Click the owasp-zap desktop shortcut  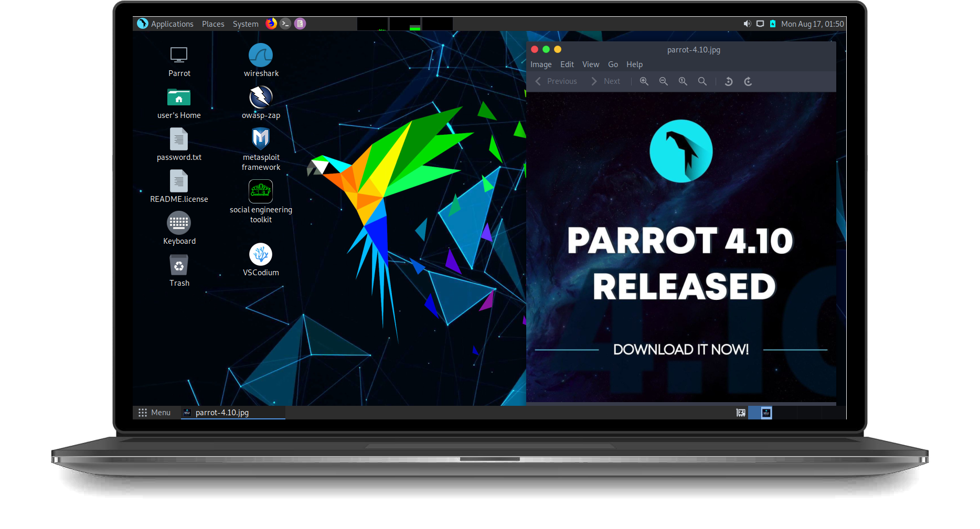click(x=261, y=98)
